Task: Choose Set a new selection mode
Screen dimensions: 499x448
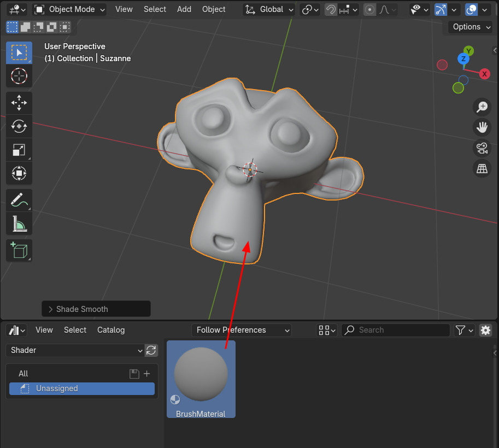Action: (x=12, y=27)
